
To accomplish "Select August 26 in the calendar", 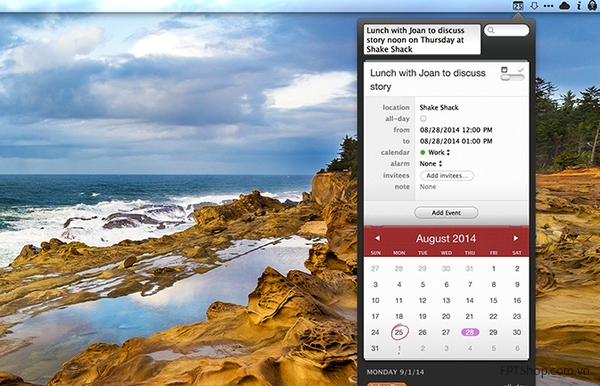I will click(x=422, y=332).
